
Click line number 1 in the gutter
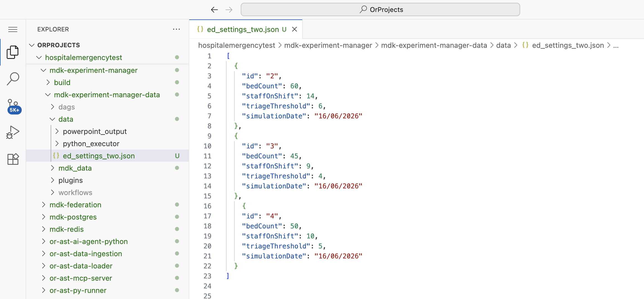(209, 56)
